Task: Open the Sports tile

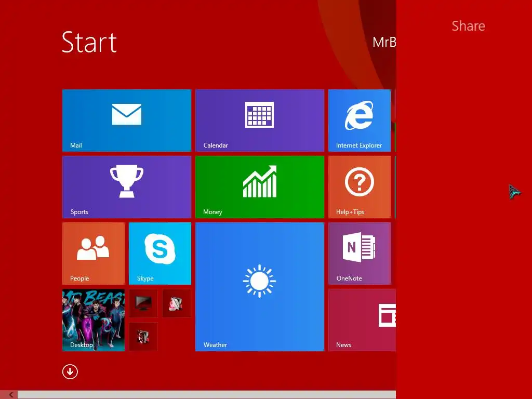Action: tap(127, 187)
